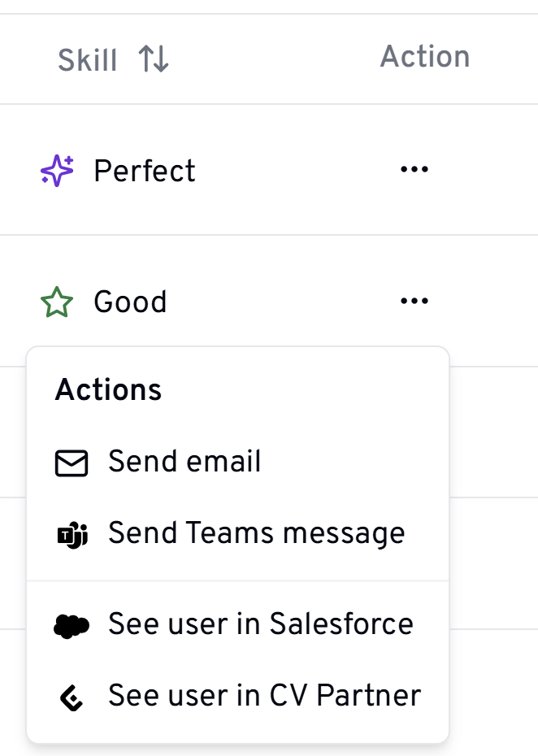Click the Skill header text

pyautogui.click(x=87, y=60)
